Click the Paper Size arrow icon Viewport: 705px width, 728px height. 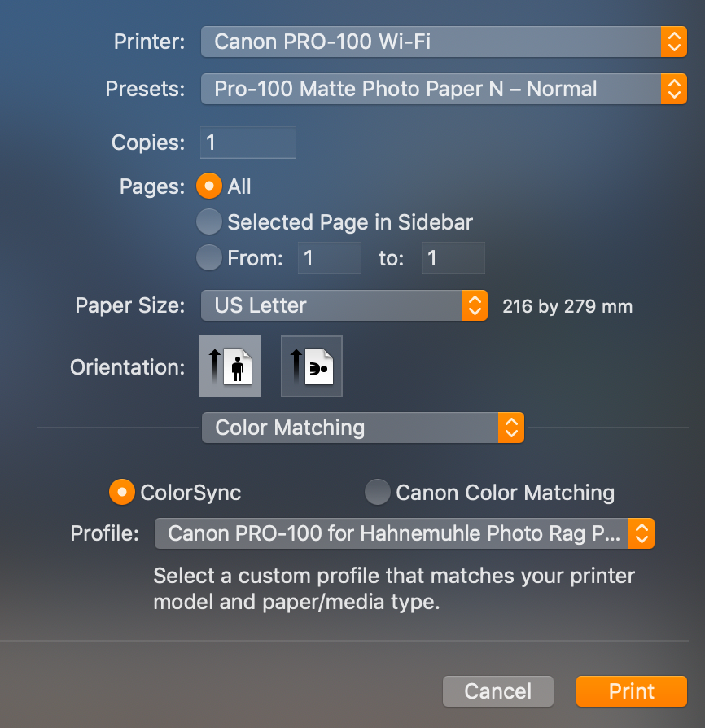[x=474, y=305]
